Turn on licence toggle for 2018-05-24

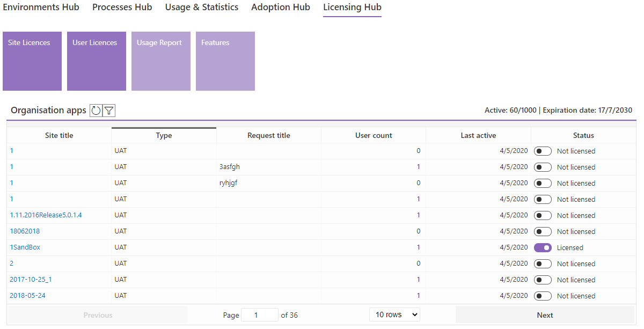click(543, 296)
